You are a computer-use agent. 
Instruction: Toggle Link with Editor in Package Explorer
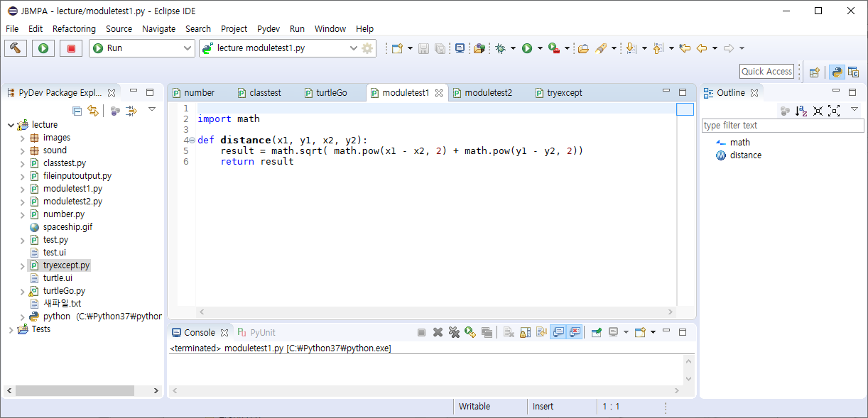[93, 111]
